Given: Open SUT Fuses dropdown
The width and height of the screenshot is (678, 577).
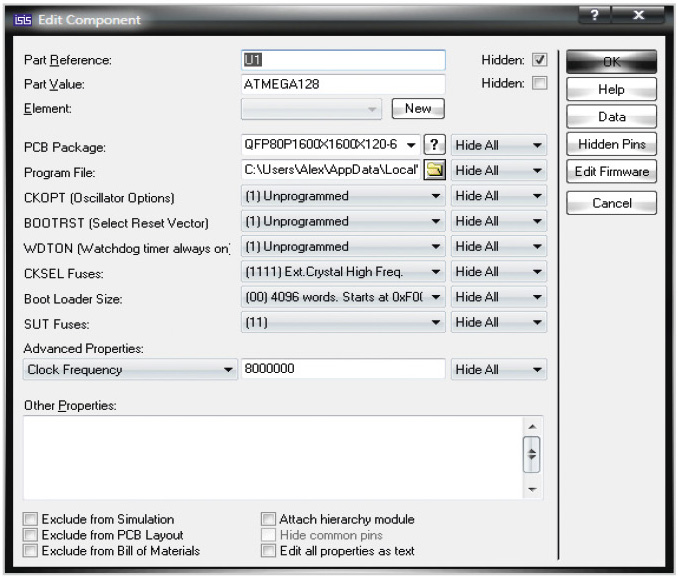Looking at the screenshot, I should [343, 322].
